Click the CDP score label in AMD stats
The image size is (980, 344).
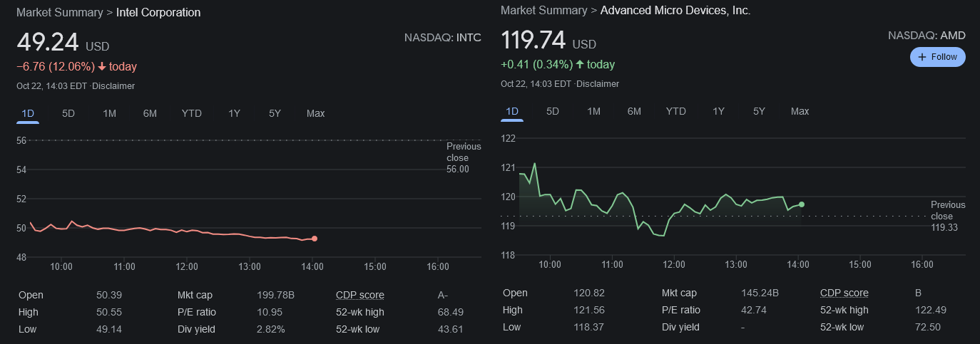(x=844, y=293)
